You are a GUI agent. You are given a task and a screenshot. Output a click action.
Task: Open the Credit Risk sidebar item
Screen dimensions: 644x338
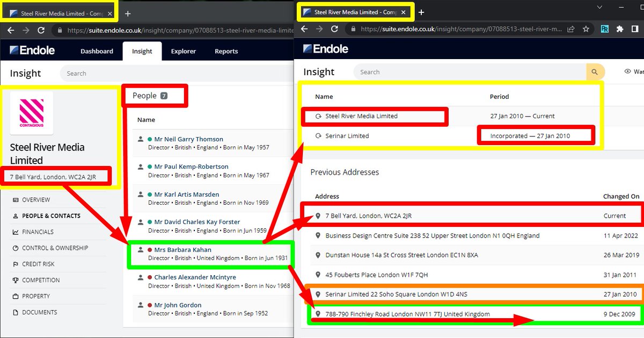tap(38, 264)
